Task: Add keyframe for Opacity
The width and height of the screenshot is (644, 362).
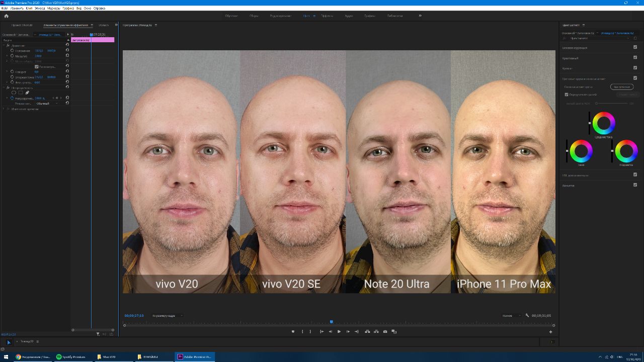Action: [57, 98]
